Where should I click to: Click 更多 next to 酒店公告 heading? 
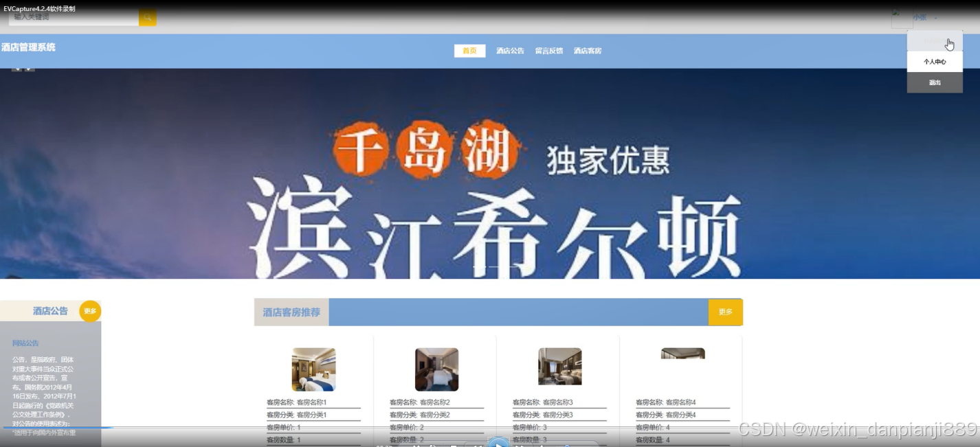(90, 311)
